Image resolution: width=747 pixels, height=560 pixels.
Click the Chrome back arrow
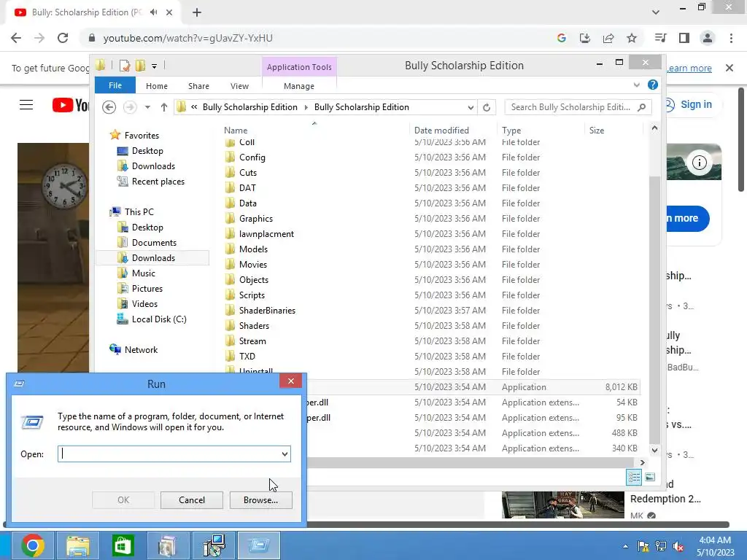point(16,38)
